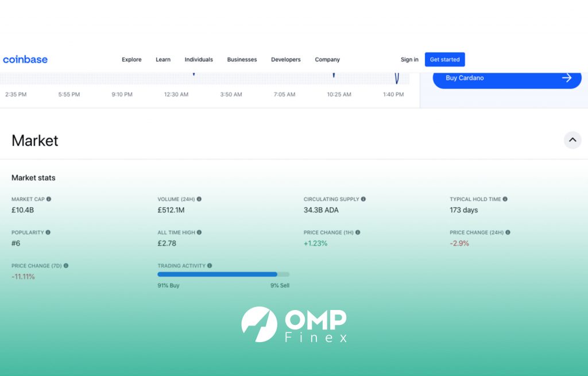Click the 91% Buy label
Image resolution: width=588 pixels, height=376 pixels.
click(168, 286)
